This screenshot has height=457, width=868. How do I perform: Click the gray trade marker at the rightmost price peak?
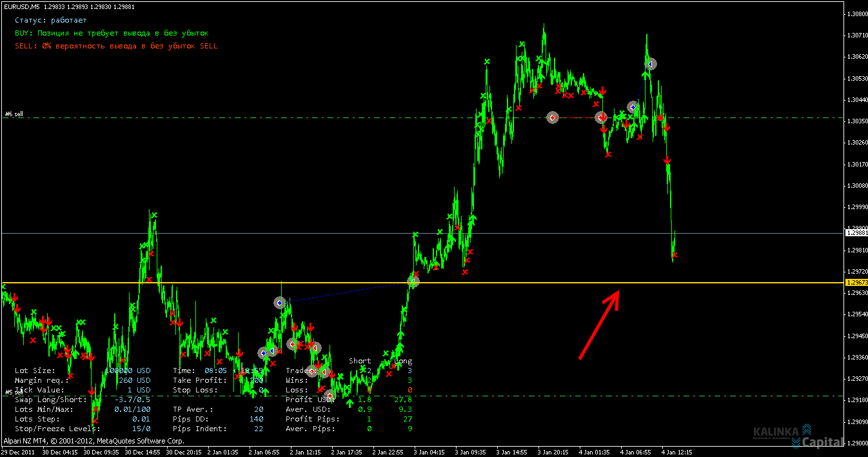(651, 64)
